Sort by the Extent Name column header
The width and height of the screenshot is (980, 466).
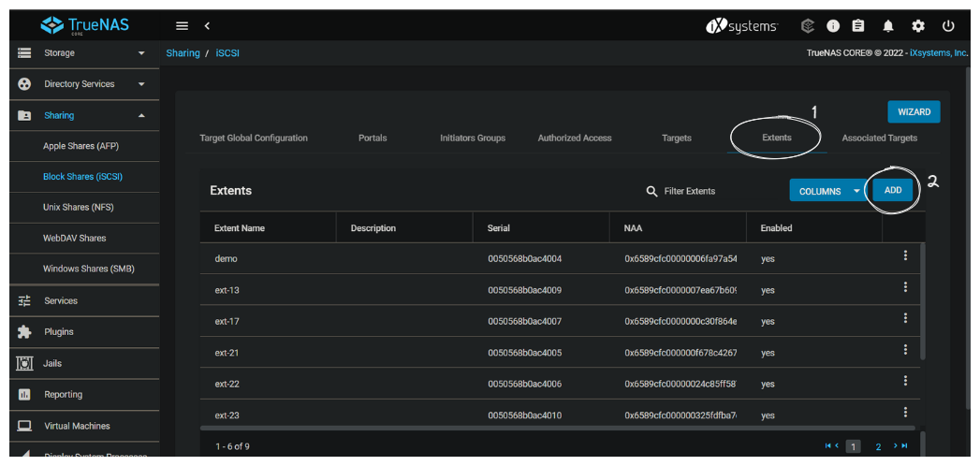click(x=240, y=228)
